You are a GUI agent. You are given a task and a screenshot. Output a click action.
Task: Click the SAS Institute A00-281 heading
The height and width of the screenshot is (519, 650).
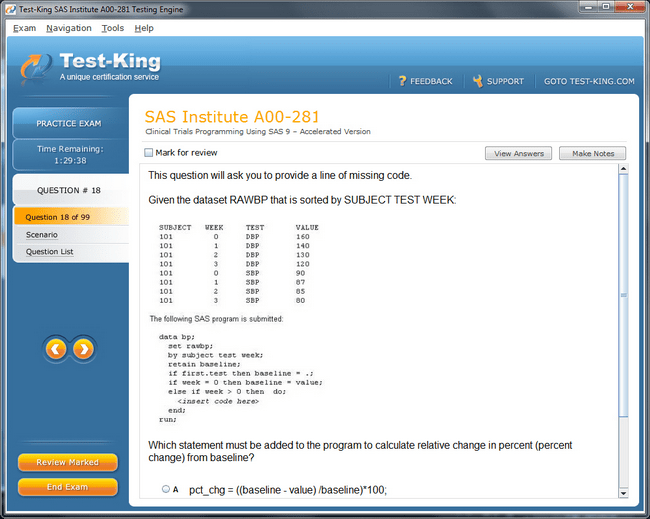coord(232,117)
